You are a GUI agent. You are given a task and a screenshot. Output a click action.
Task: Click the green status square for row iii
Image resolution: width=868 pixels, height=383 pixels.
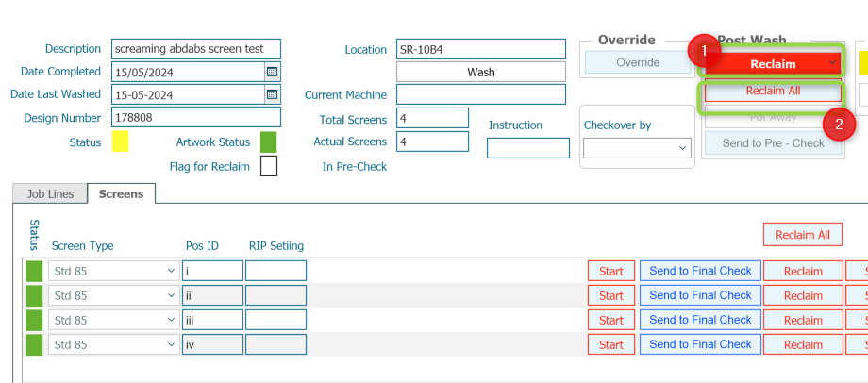34,320
